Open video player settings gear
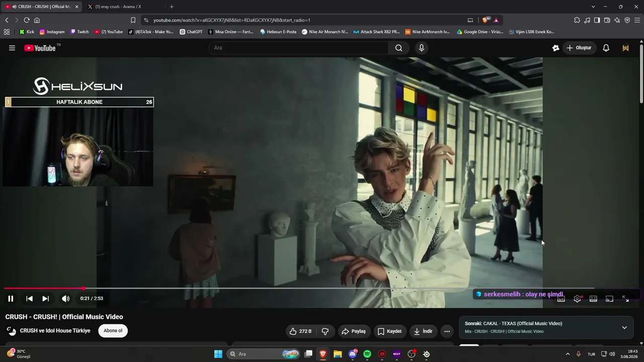The height and width of the screenshot is (362, 644). [x=577, y=299]
